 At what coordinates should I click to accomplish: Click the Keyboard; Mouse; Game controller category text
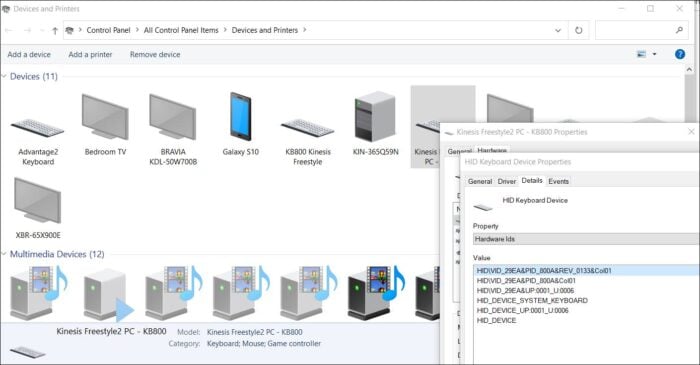264,344
